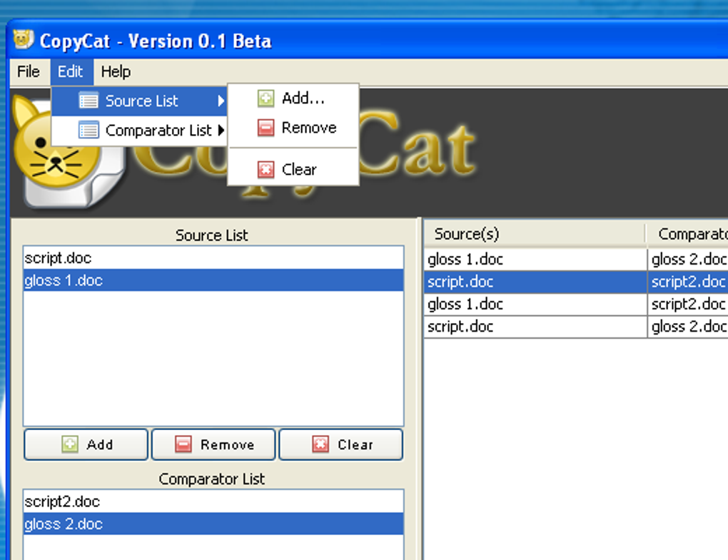The width and height of the screenshot is (728, 560).
Task: Open the File menu
Action: (x=28, y=71)
